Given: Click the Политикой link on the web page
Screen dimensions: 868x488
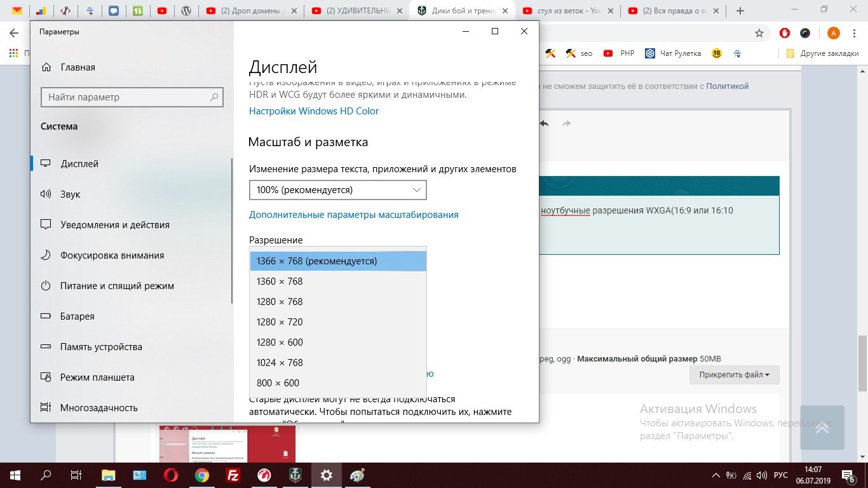Looking at the screenshot, I should tap(727, 86).
